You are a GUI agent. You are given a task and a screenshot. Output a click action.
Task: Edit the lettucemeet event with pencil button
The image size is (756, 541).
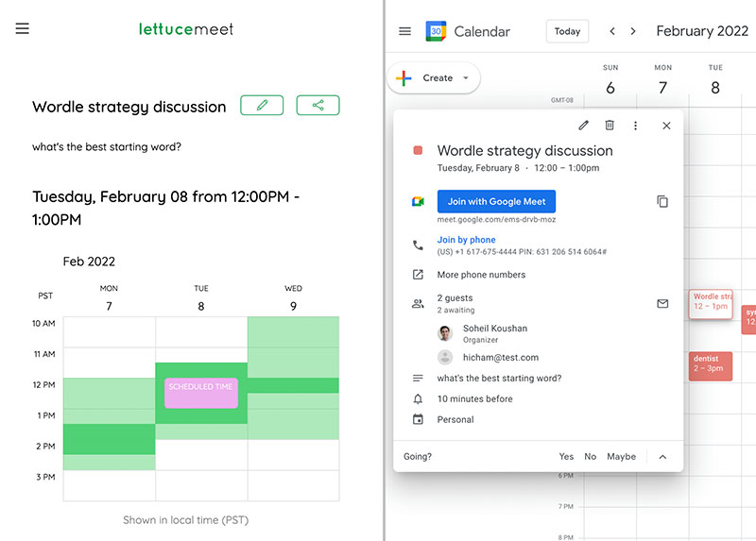(262, 105)
